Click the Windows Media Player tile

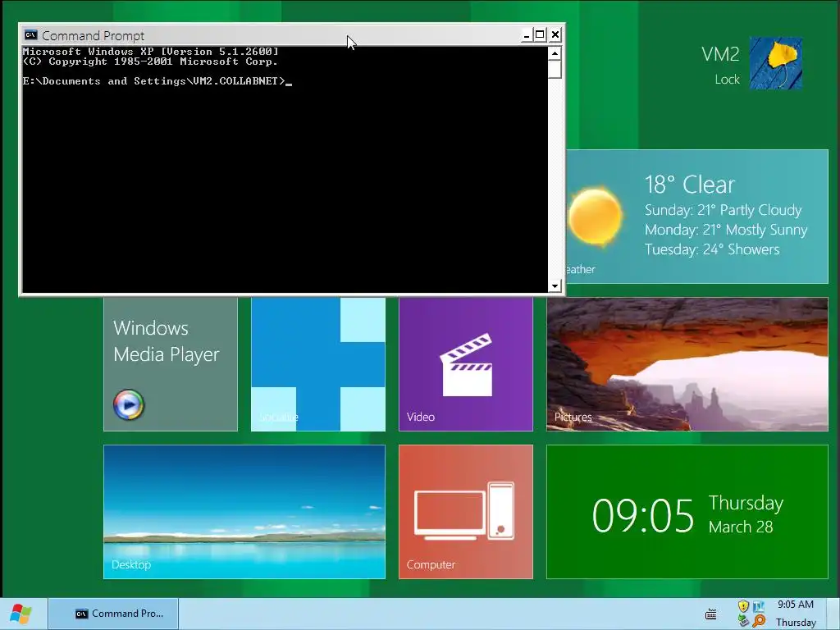click(x=171, y=364)
